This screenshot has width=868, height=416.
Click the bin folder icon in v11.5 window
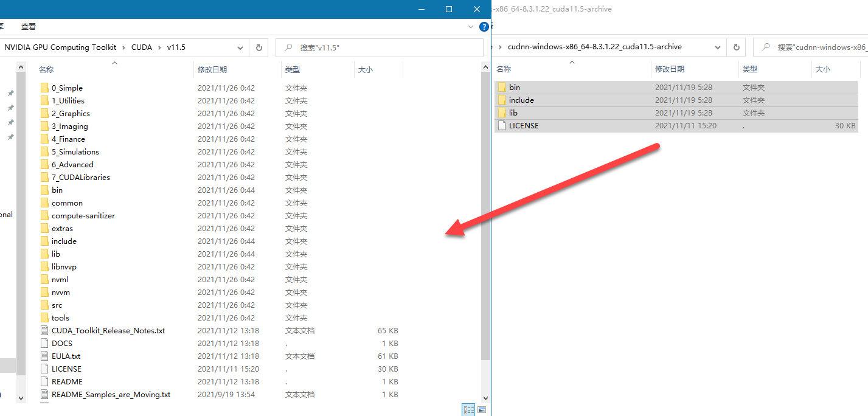[44, 190]
